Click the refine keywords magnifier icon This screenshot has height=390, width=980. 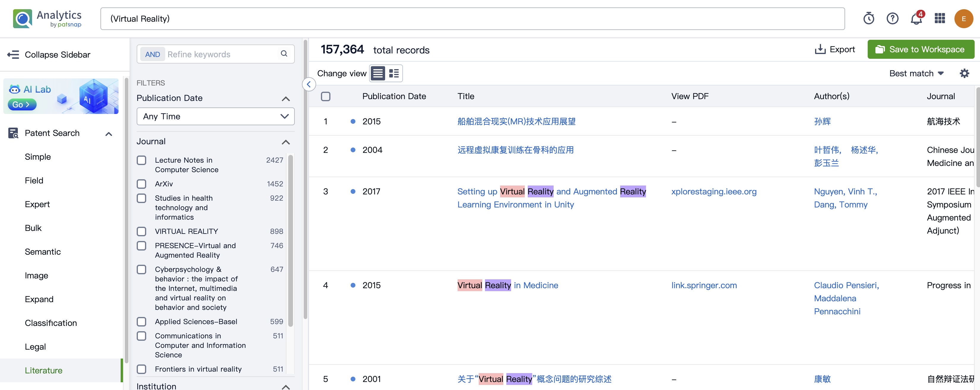(x=284, y=54)
